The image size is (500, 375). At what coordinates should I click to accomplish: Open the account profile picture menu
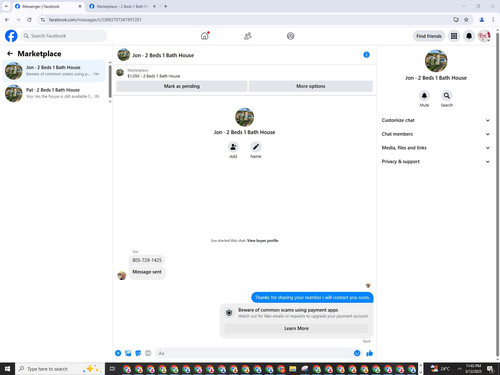pos(484,36)
